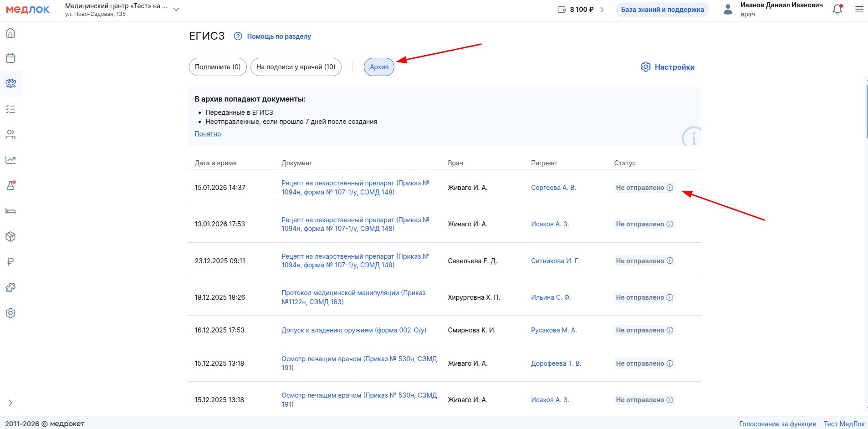Open the ruble finance icon in sidebar

10,262
